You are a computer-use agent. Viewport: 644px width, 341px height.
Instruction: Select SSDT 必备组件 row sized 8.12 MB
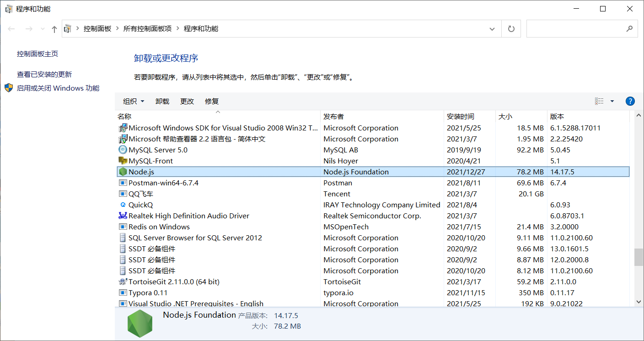pyautogui.click(x=373, y=271)
